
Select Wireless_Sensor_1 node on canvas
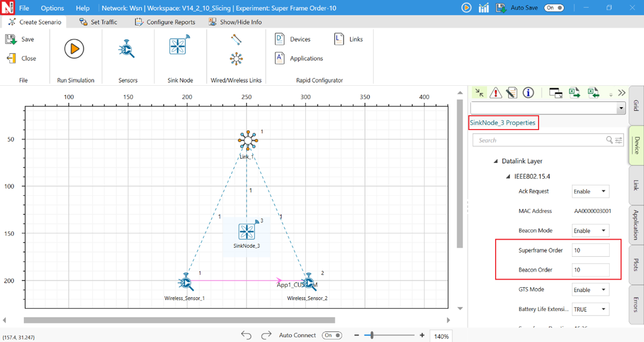[x=186, y=283]
